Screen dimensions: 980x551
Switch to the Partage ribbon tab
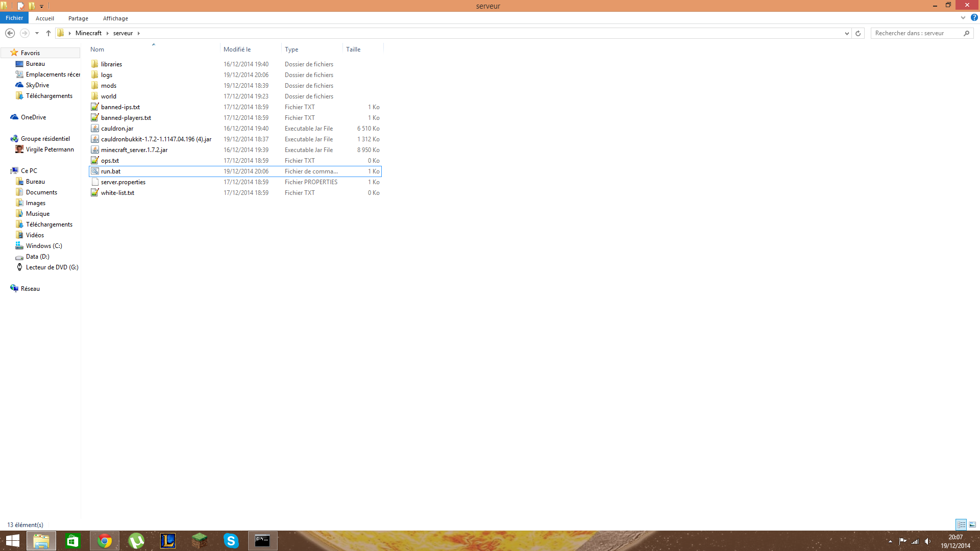point(78,18)
